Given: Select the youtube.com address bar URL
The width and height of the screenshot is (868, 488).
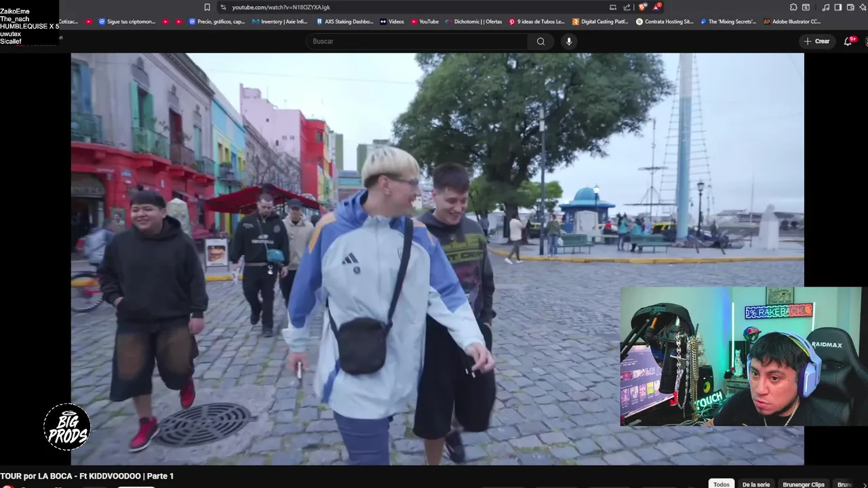Looking at the screenshot, I should pyautogui.click(x=281, y=7).
